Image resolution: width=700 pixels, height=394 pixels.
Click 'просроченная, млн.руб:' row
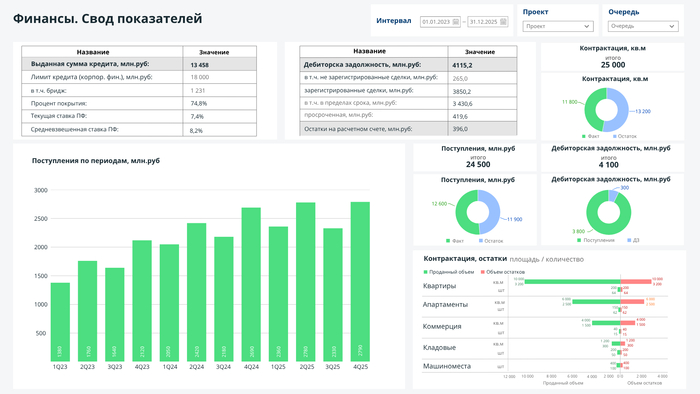pos(408,115)
